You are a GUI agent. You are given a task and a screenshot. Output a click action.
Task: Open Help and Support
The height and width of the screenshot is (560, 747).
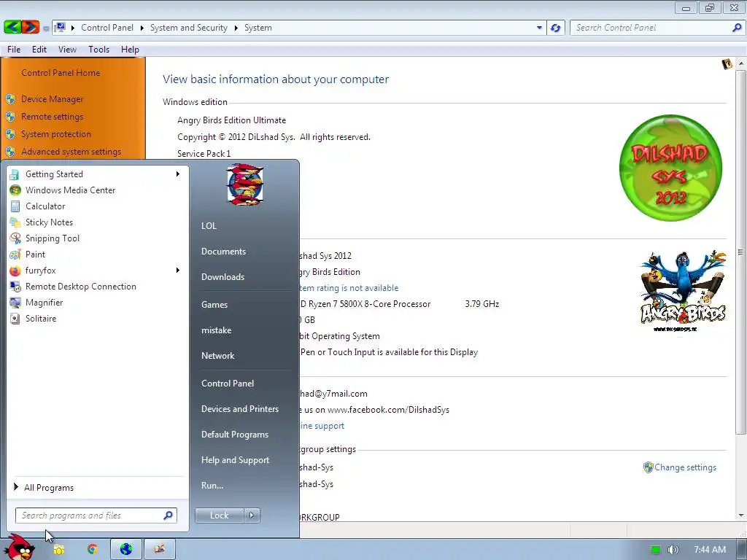tap(236, 460)
